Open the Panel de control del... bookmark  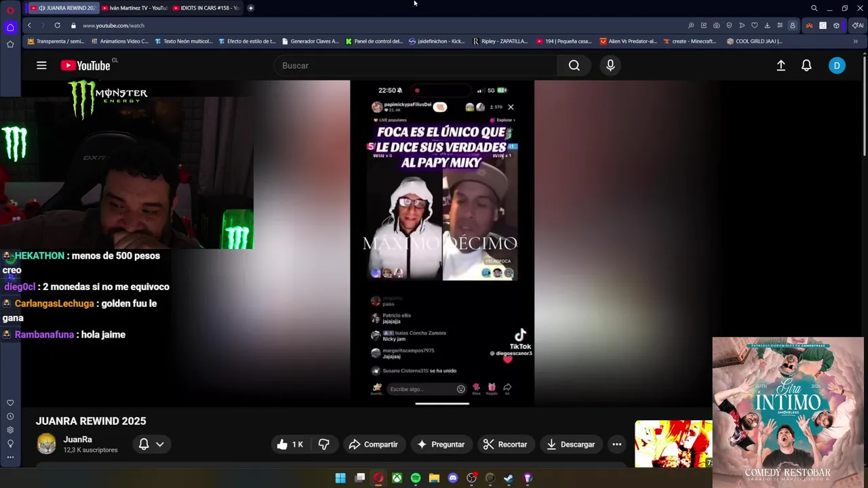(374, 41)
